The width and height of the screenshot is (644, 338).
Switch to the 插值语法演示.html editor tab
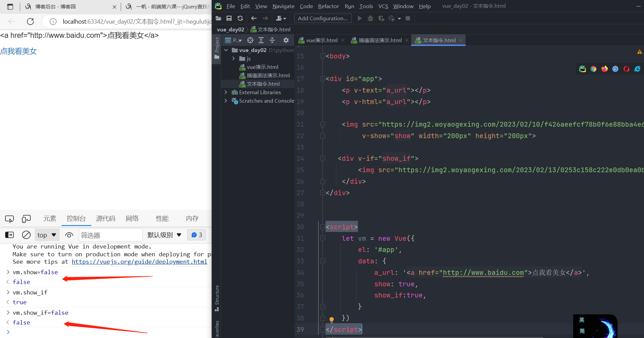pos(380,40)
